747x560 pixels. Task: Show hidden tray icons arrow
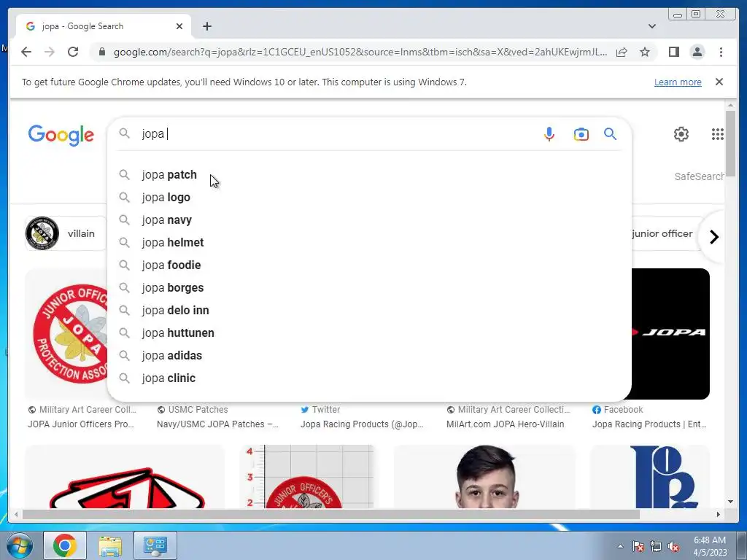620,547
